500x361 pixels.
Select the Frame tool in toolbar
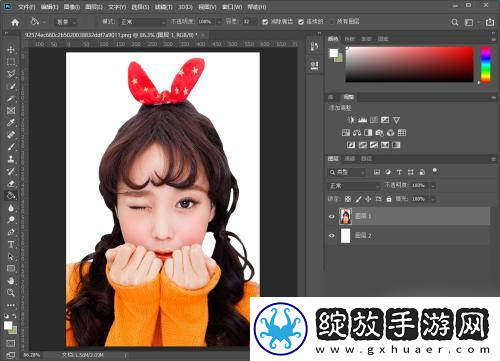11,111
